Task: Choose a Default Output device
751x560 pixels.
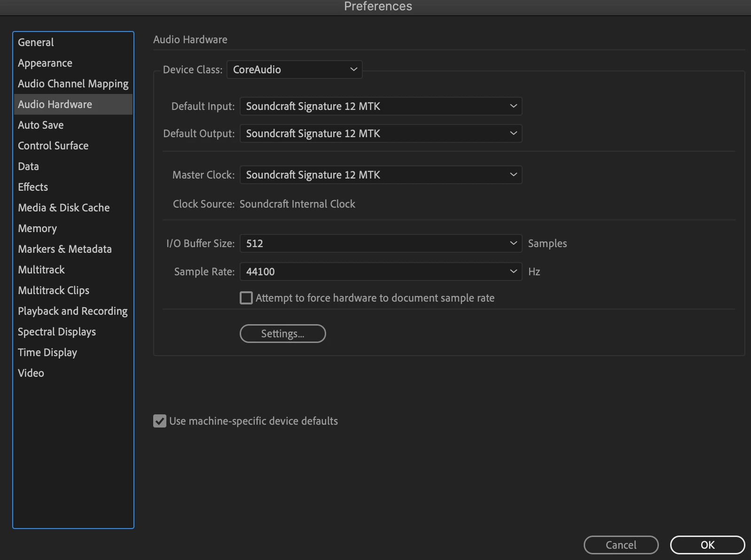Action: point(381,133)
